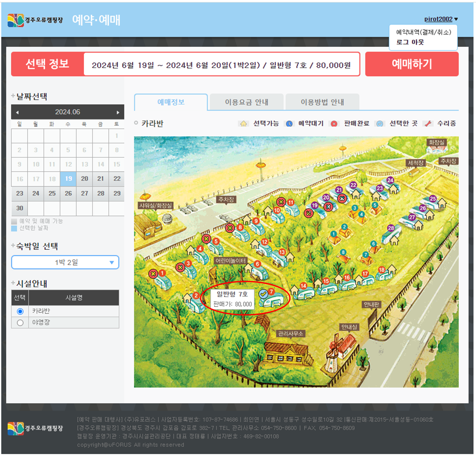Select available house icon for caravan 2
The width and height of the screenshot is (476, 456).
(187, 297)
